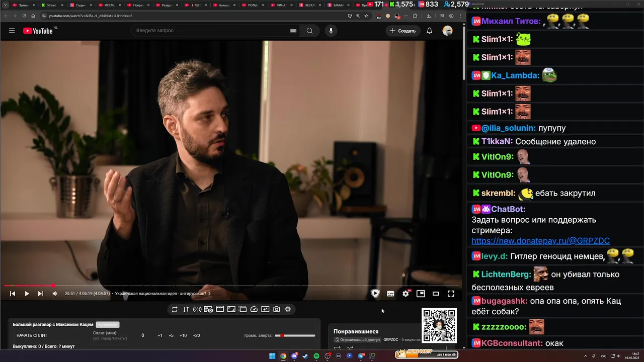Start voice search with the microphone
Screen dimensions: 644x362
pyautogui.click(x=331, y=31)
